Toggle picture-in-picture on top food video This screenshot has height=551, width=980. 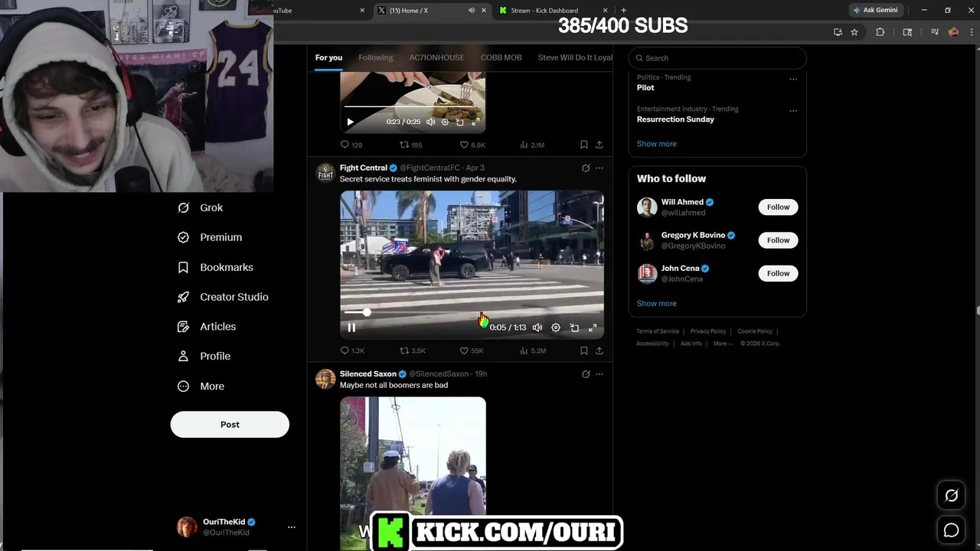tap(459, 122)
